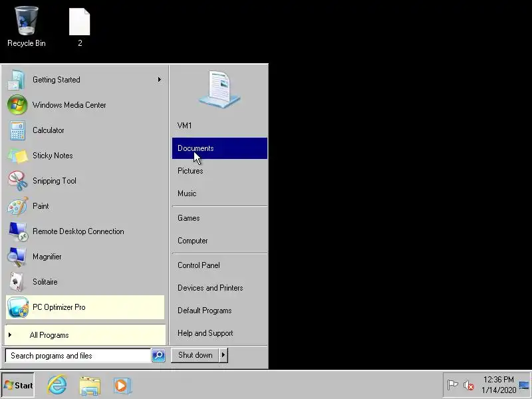The image size is (532, 399).
Task: Click the muted volume speaker icon
Action: pyautogui.click(x=469, y=385)
